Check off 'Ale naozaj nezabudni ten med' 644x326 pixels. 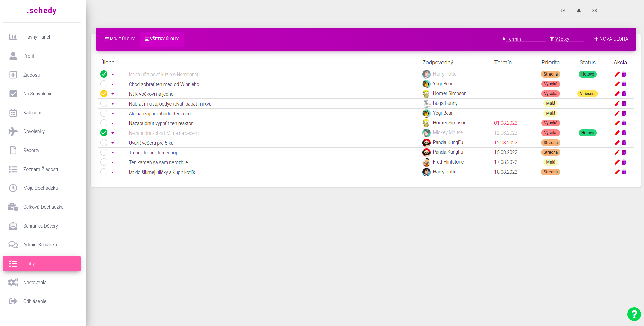click(104, 113)
